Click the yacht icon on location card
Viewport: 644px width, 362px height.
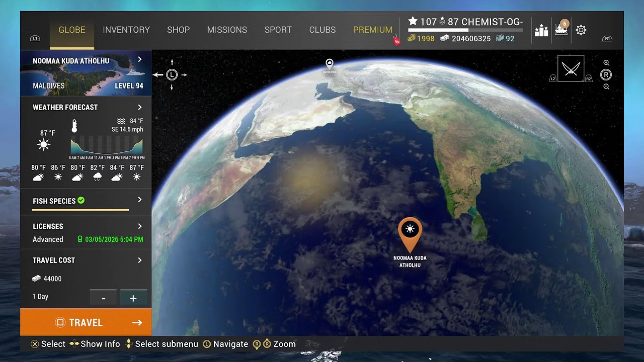pos(136,73)
